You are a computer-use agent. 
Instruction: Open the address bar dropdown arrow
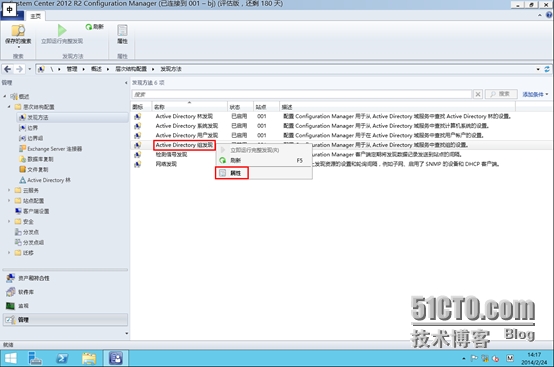point(538,69)
